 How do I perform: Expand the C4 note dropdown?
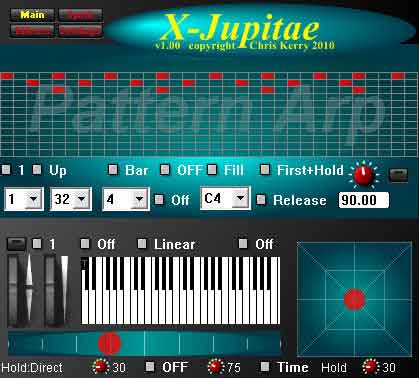pos(225,198)
